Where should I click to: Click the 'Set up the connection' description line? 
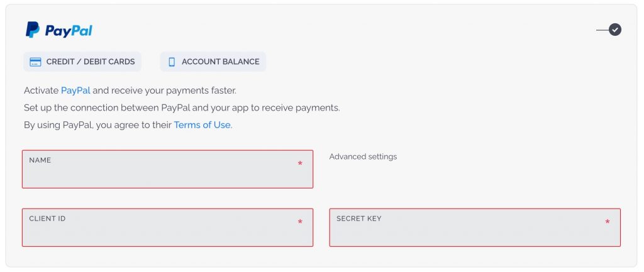(182, 108)
